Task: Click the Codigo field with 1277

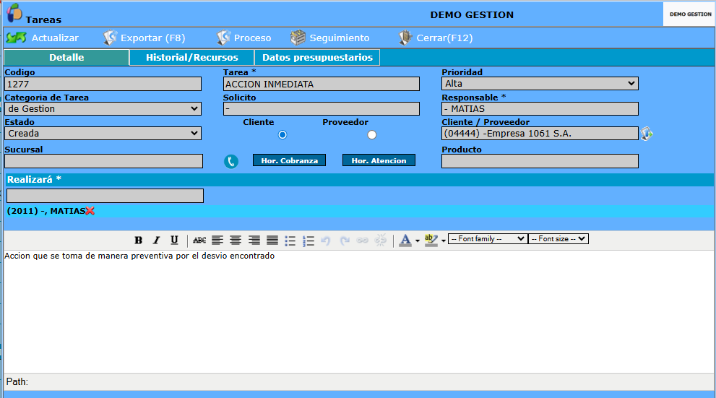Action: pos(103,84)
